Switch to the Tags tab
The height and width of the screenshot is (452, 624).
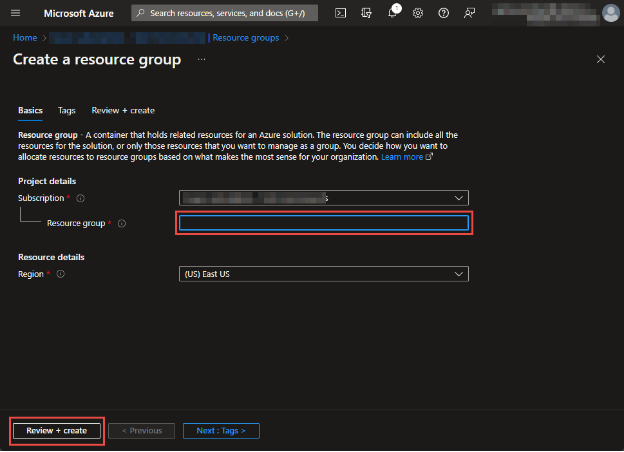coord(67,110)
